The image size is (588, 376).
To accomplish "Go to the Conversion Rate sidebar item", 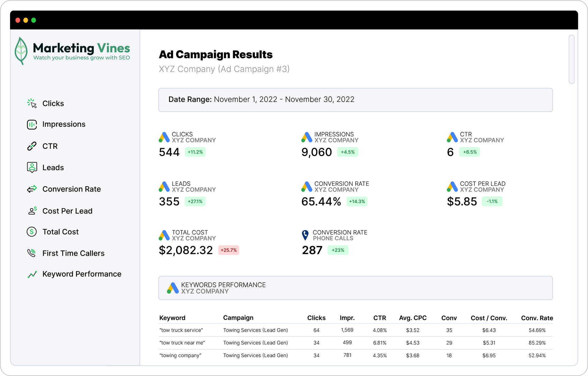I will point(71,189).
